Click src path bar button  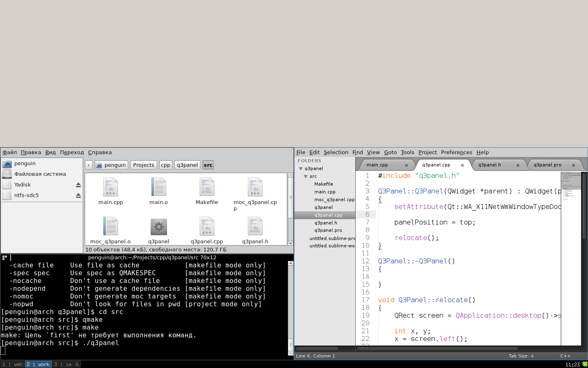point(208,165)
